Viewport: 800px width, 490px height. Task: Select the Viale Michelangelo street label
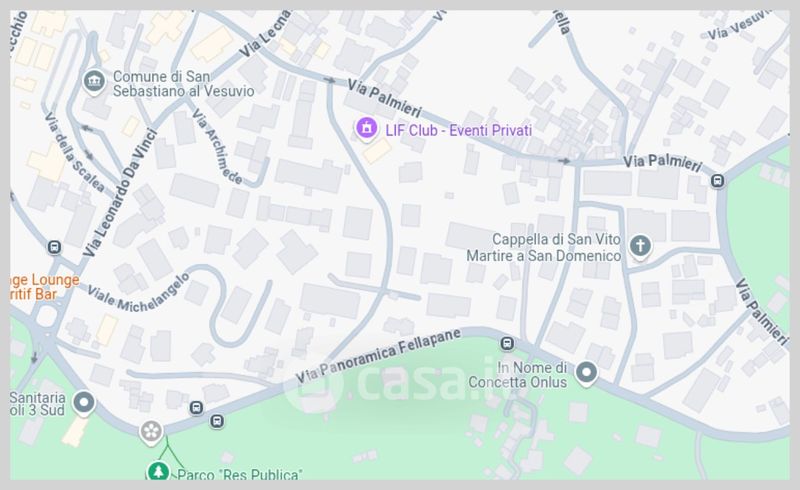coord(138,293)
